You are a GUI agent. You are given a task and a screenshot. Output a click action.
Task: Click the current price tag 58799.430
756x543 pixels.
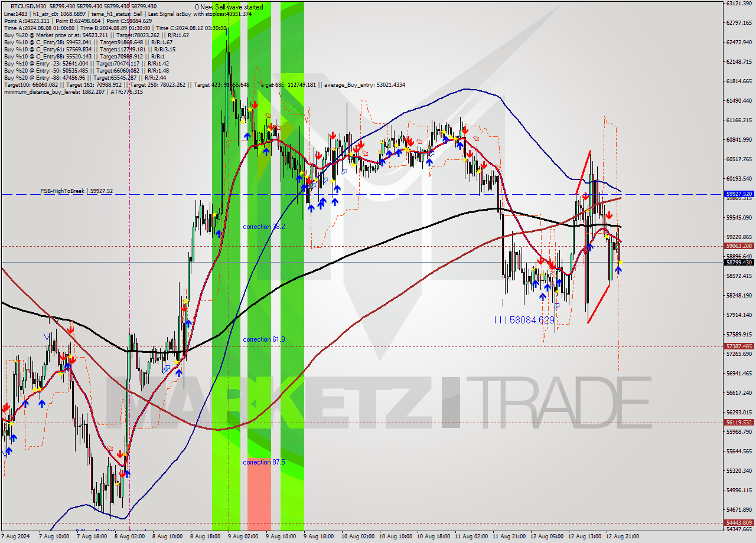coord(739,262)
